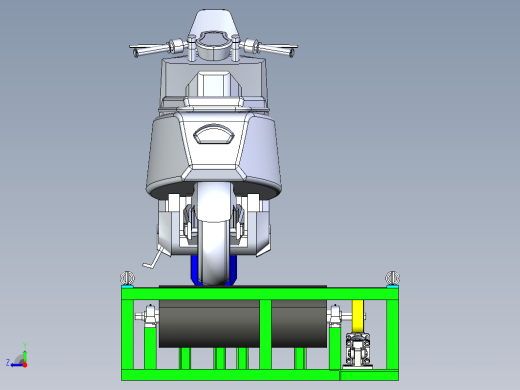Click the red origin ball of the triad
This screenshot has width=520, height=390.
pyautogui.click(x=25, y=365)
